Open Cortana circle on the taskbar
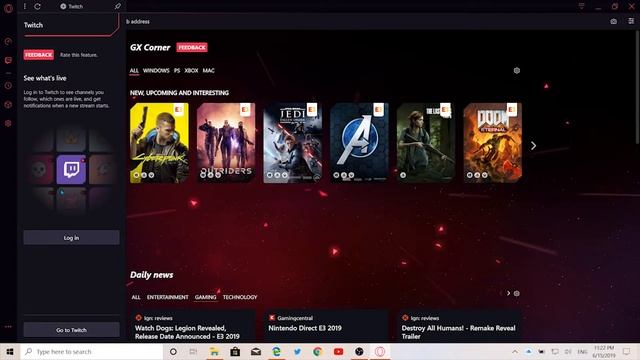Viewport: 640px width, 360px height. (173, 351)
